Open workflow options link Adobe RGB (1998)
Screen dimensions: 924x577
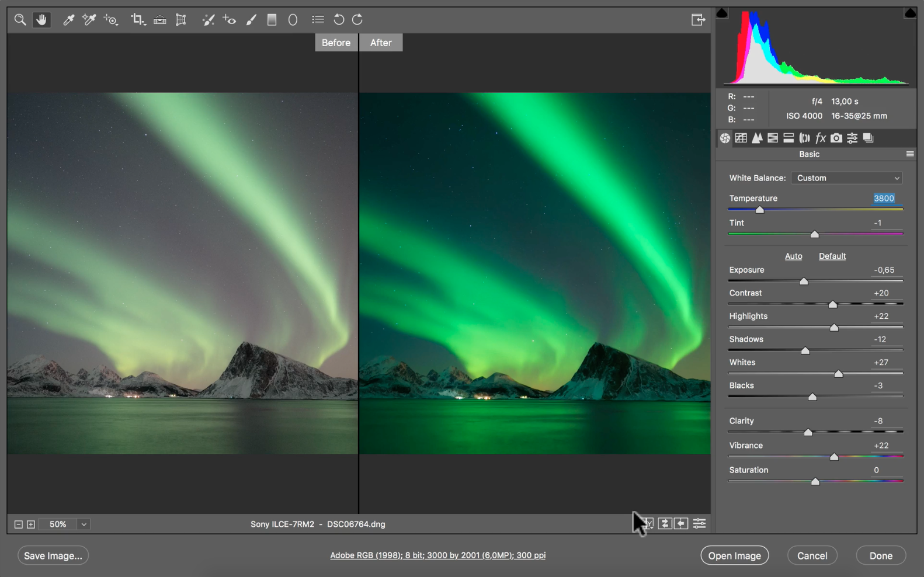(437, 555)
